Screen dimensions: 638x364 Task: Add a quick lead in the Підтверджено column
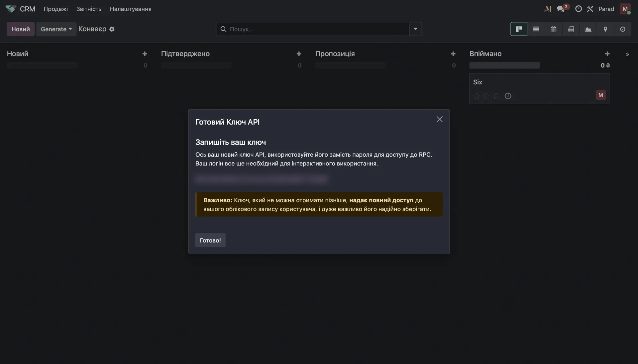coord(299,54)
